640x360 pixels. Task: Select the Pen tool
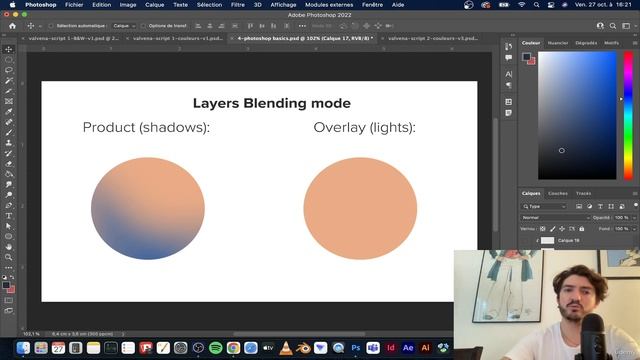tap(9, 205)
